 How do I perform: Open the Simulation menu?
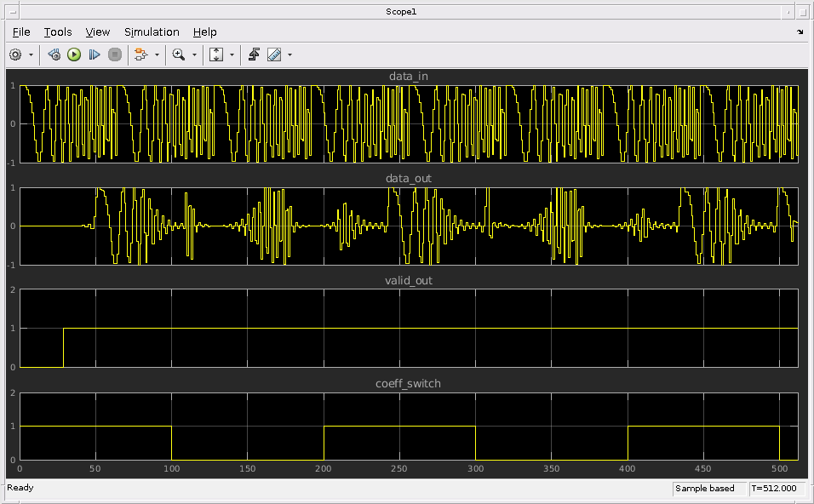[x=152, y=31]
